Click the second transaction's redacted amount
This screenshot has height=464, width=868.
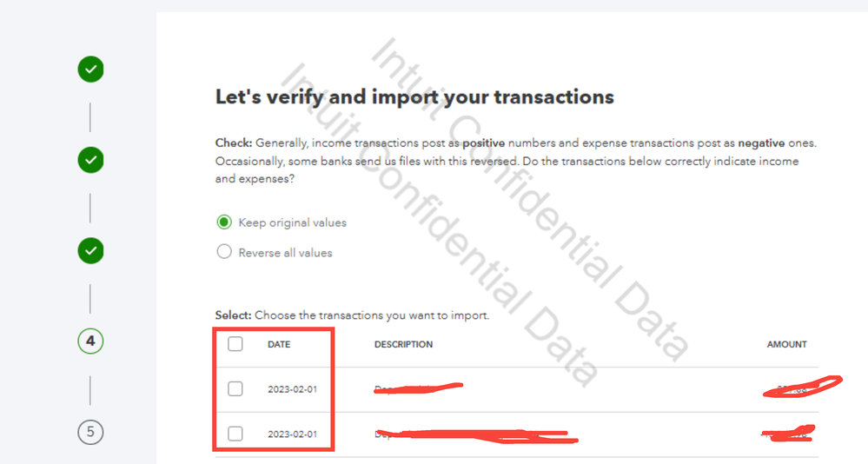788,431
